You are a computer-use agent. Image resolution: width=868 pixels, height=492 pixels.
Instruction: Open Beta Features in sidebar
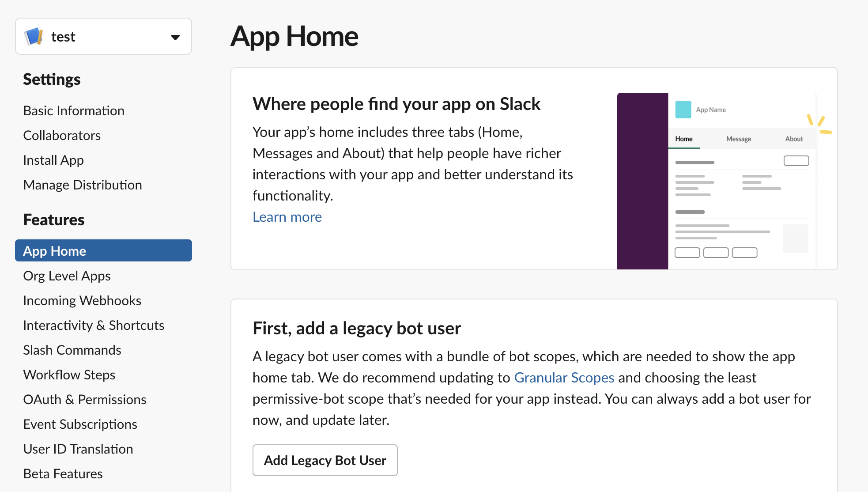(63, 473)
